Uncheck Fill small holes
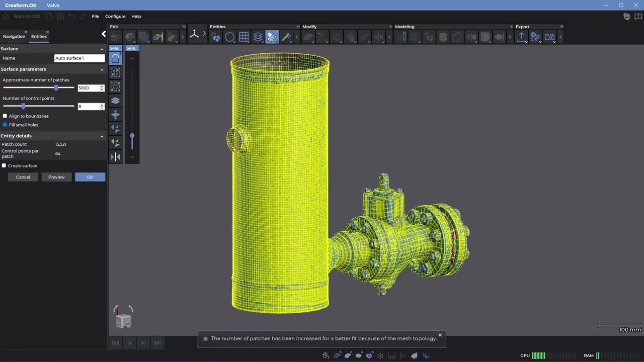644x362 pixels. pos(5,125)
